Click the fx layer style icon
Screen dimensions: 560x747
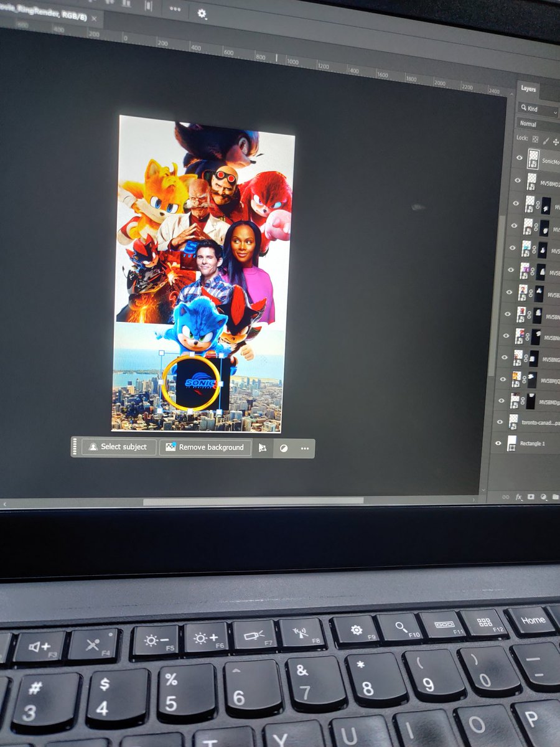[518, 497]
